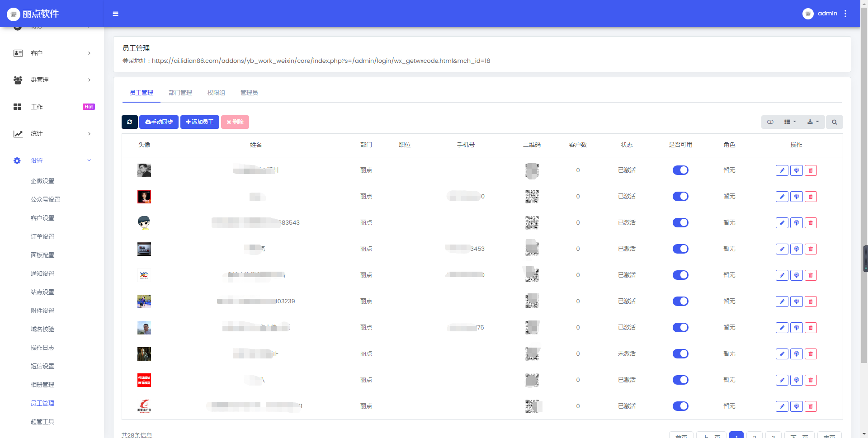Open 短信设置 in the sidebar submenu

(42, 366)
